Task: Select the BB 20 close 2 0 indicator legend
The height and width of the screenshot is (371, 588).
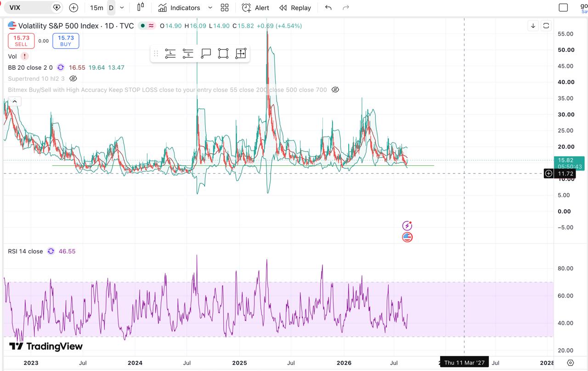Action: click(x=30, y=67)
